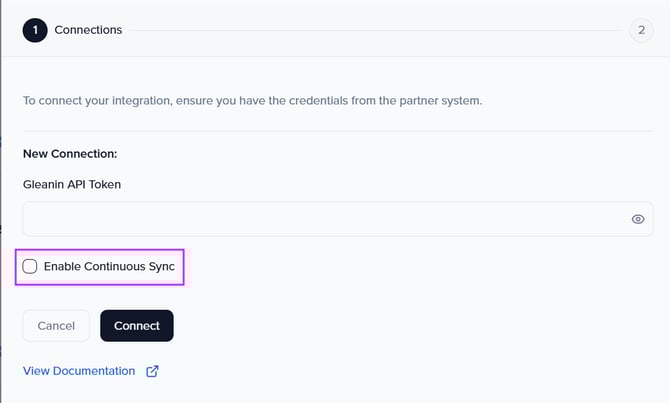Jump to the step 2 circle indicator
The width and height of the screenshot is (670, 403).
pyautogui.click(x=641, y=30)
